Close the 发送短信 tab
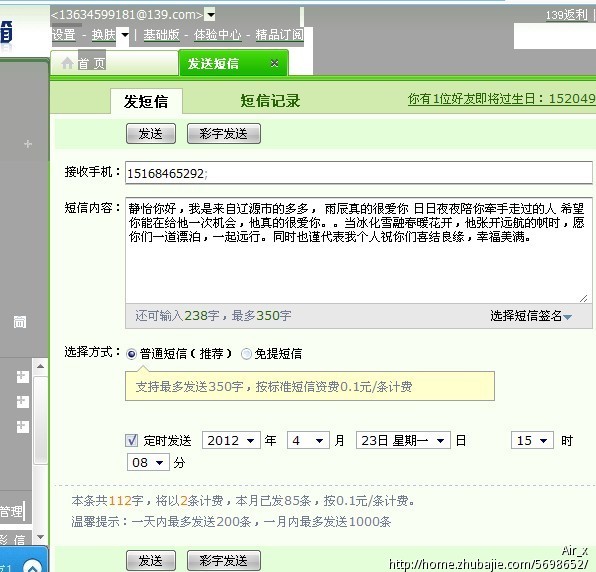 (274, 63)
